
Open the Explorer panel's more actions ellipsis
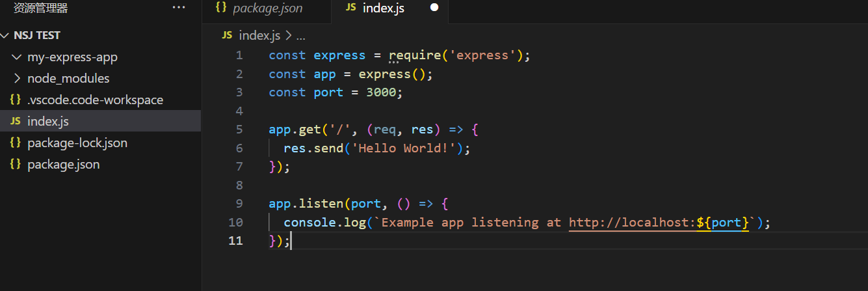(179, 8)
